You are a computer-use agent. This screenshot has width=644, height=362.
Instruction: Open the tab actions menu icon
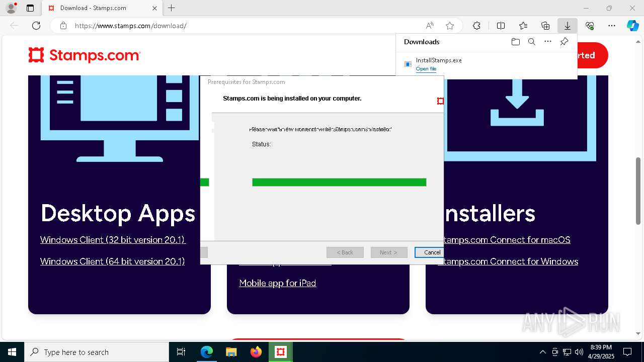30,8
